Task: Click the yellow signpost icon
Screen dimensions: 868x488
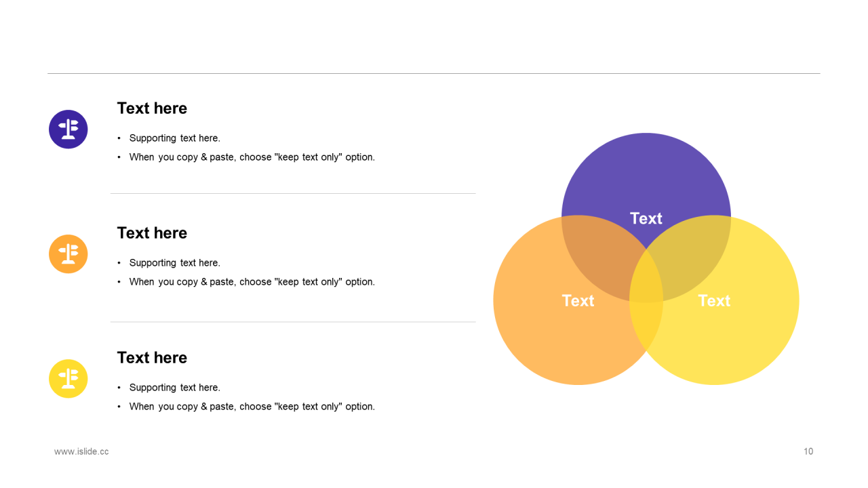Action: 68,379
